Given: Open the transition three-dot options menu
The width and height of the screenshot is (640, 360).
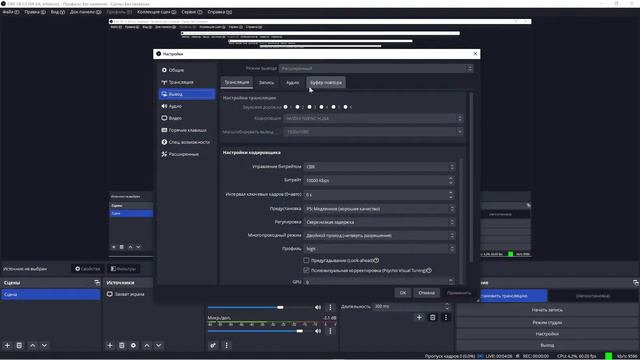Looking at the screenshot, I should click(x=446, y=317).
